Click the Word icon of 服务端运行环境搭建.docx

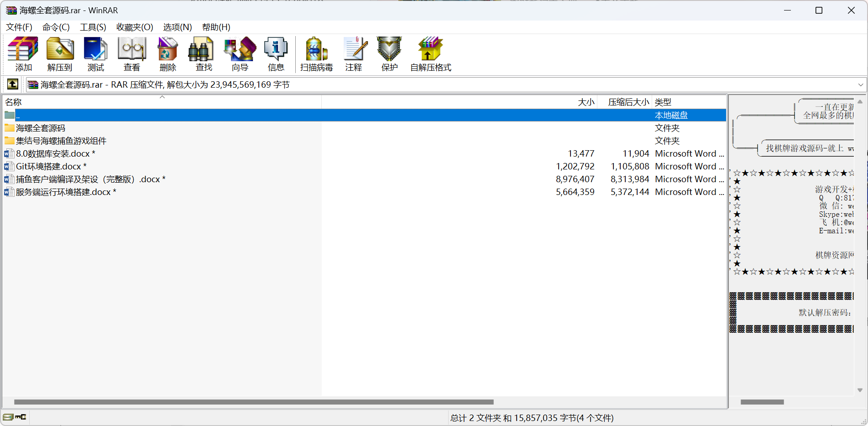coord(9,192)
